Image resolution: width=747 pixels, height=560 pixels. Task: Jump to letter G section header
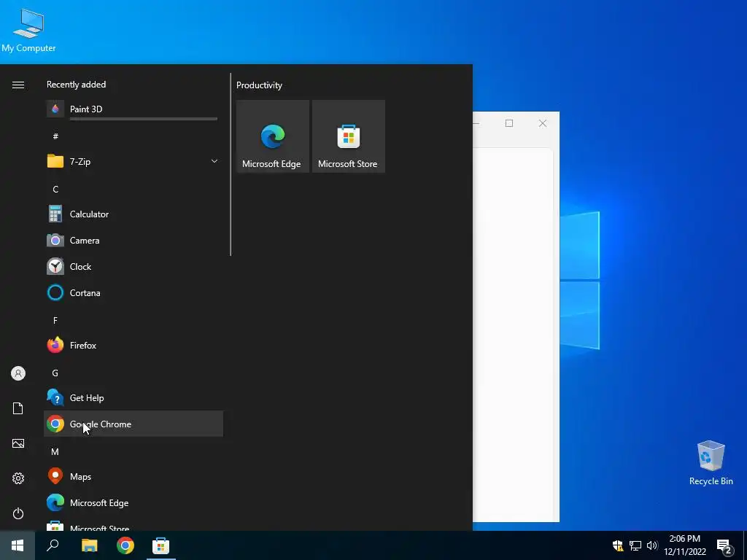55,373
